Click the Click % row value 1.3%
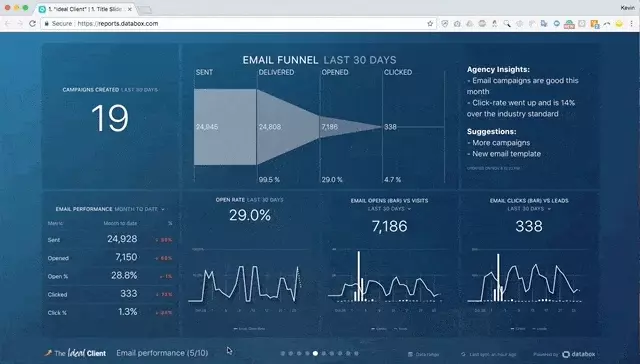 tap(128, 312)
